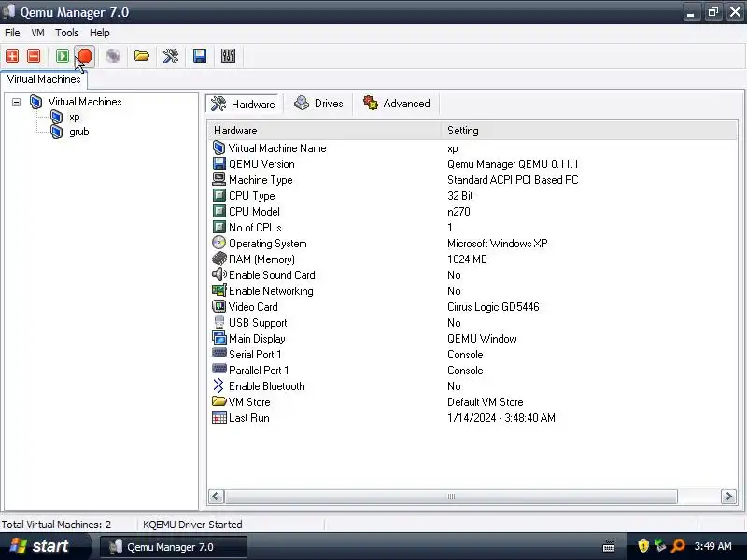Click the n270 CPU model value

tap(458, 212)
